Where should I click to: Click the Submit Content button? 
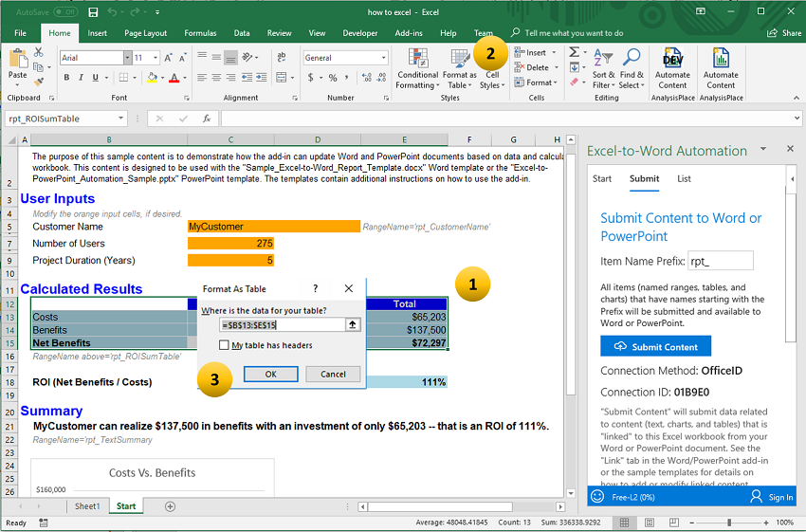point(655,346)
